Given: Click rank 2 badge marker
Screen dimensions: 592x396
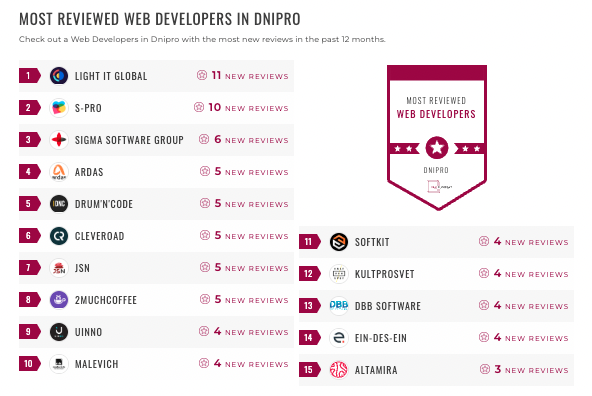Looking at the screenshot, I should pyautogui.click(x=30, y=108).
